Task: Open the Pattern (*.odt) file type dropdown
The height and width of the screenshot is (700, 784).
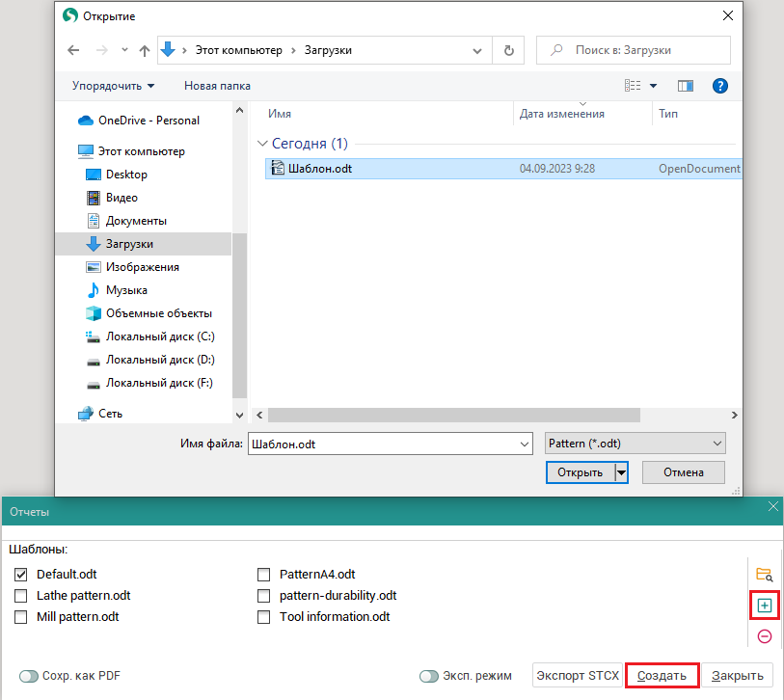Action: [x=635, y=444]
